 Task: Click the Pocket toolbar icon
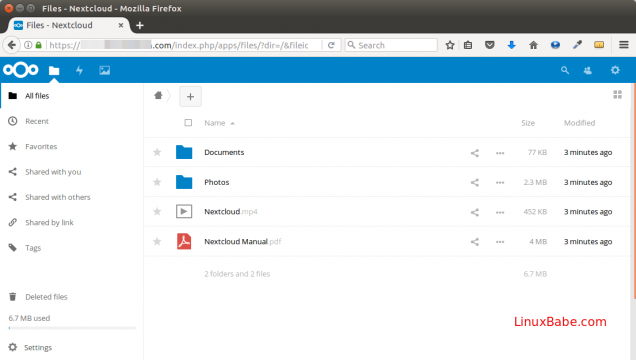click(x=490, y=45)
